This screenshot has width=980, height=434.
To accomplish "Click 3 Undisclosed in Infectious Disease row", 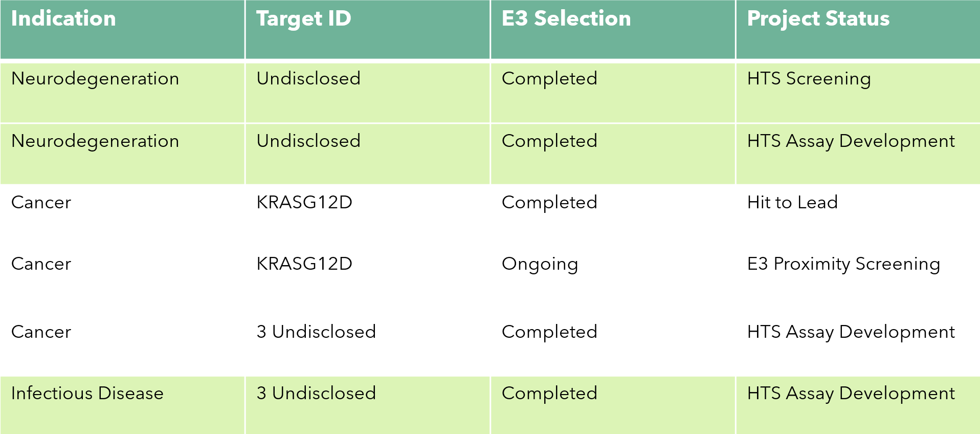I will [316, 393].
